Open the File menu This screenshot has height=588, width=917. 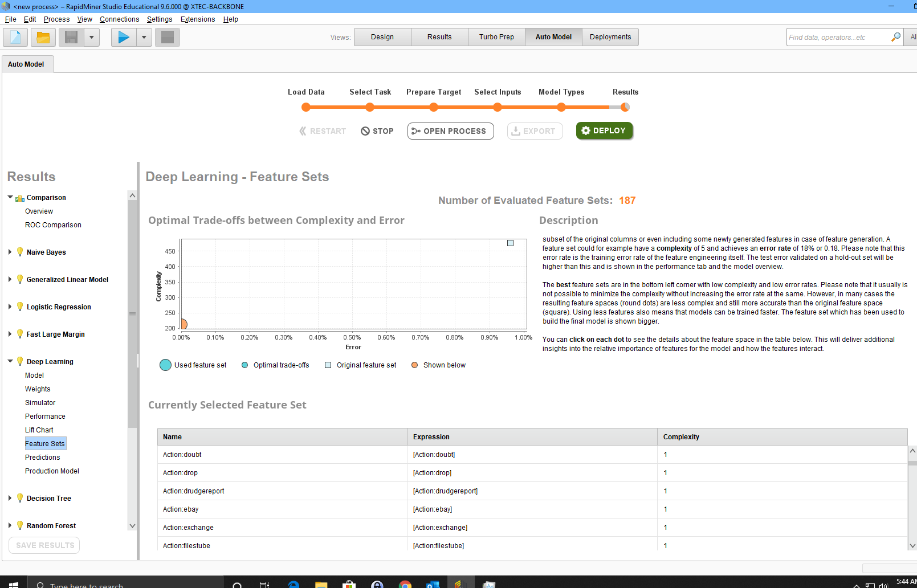10,19
